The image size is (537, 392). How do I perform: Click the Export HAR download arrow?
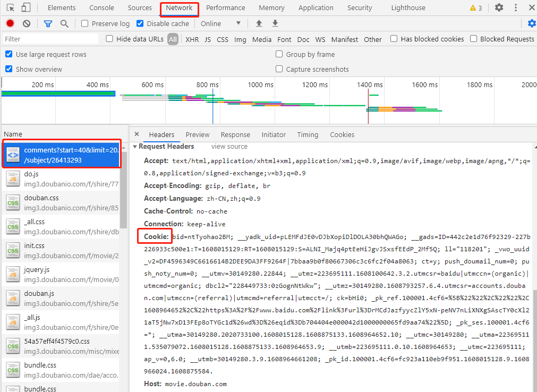[x=275, y=23]
